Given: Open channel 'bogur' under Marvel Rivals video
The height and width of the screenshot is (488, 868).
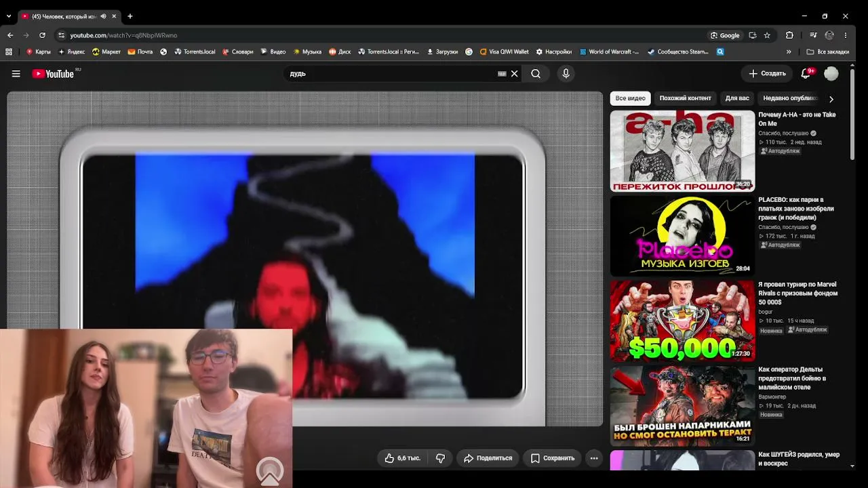Looking at the screenshot, I should tap(766, 312).
